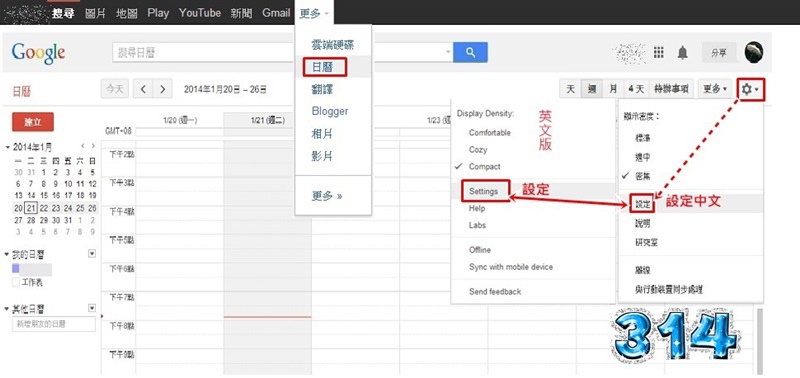The height and width of the screenshot is (378, 800).
Task: Click the 分享 share button
Action: tap(718, 53)
